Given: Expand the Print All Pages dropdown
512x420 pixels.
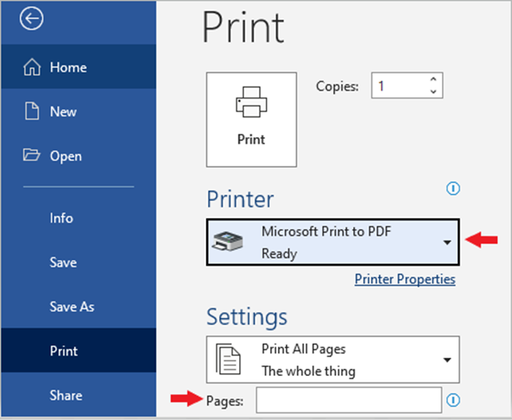Looking at the screenshot, I should [333, 360].
